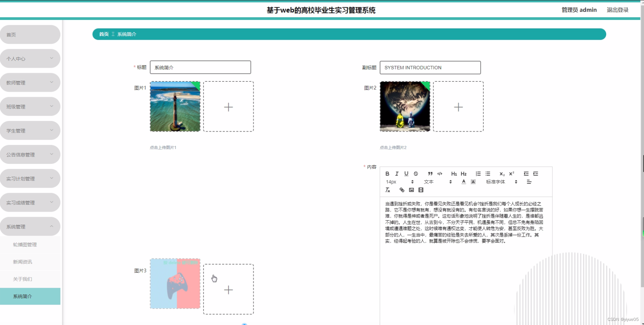
Task: Open 关于我们 submenu item
Action: [x=30, y=279]
